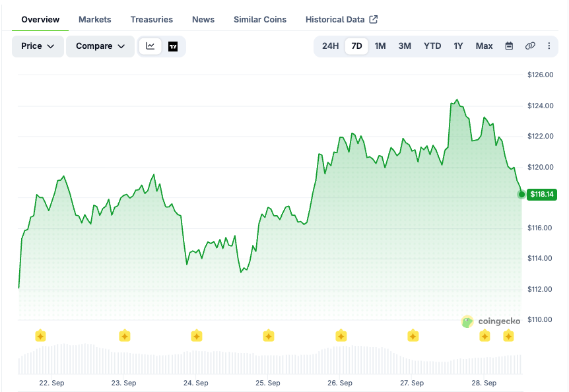The image size is (569, 392).
Task: Click the $124.00 axis label
Action: tap(541, 106)
